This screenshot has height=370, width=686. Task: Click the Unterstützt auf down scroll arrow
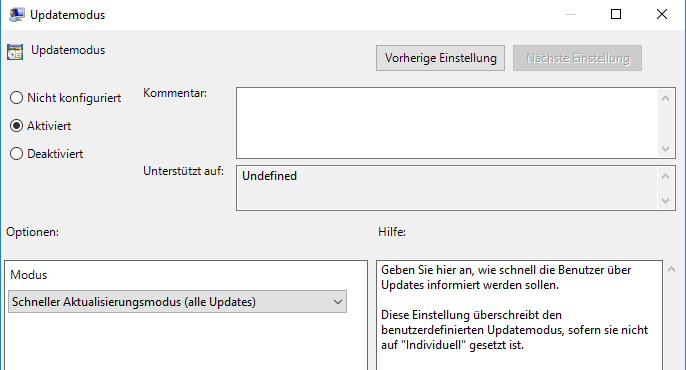point(665,201)
